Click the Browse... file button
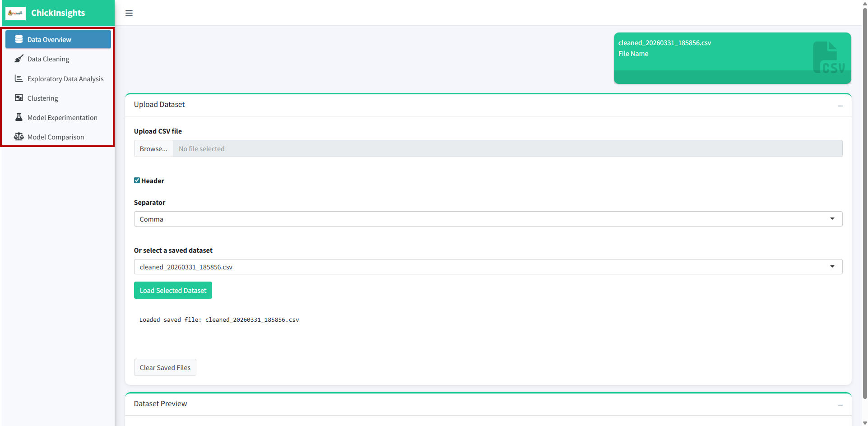This screenshot has width=868, height=426. click(153, 148)
